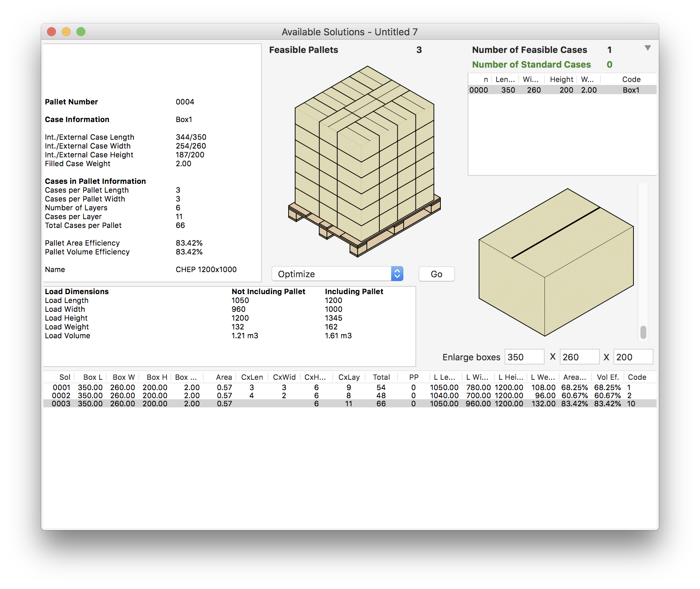
Task: Sort solutions by Code column header in bottom table
Action: (637, 377)
